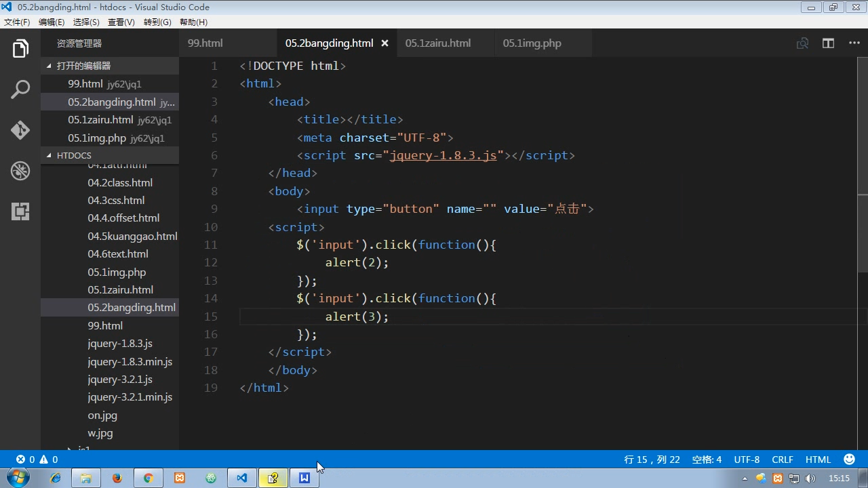Screen dimensions: 868x488
Task: Open Windows Explorer from taskbar
Action: [x=86, y=478]
